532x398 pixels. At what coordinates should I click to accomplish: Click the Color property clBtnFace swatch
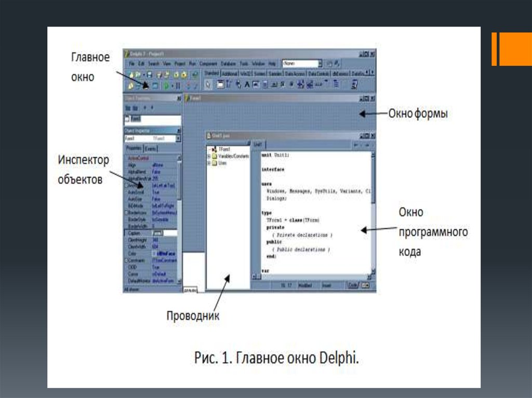155,254
